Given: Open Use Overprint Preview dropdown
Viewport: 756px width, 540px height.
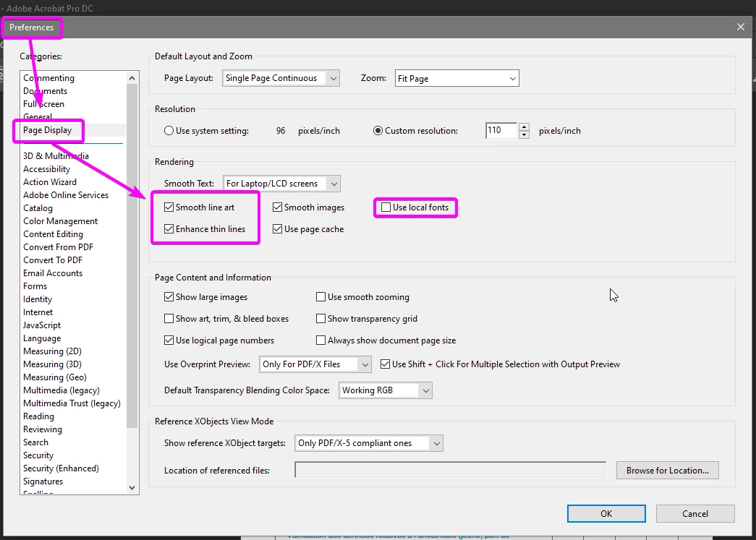Looking at the screenshot, I should point(315,364).
